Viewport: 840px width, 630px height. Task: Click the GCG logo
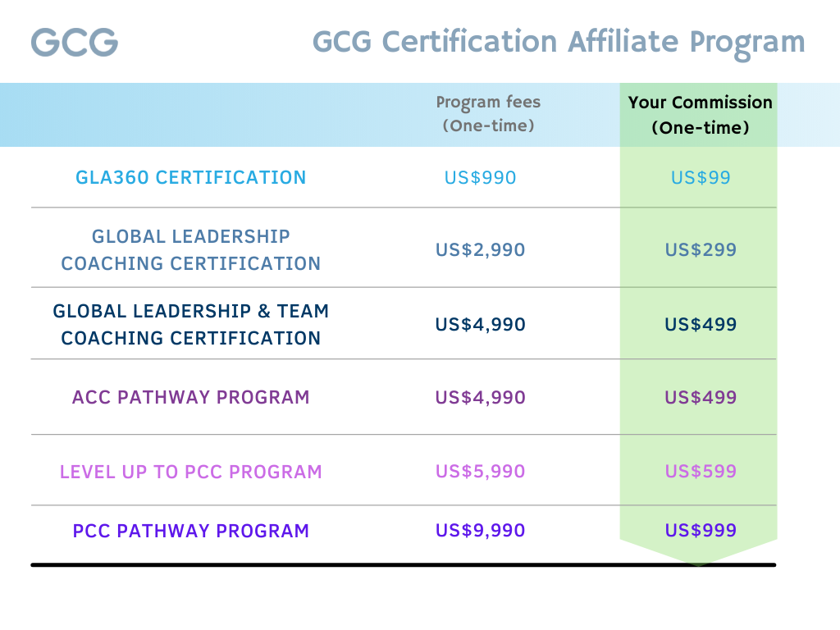click(75, 43)
